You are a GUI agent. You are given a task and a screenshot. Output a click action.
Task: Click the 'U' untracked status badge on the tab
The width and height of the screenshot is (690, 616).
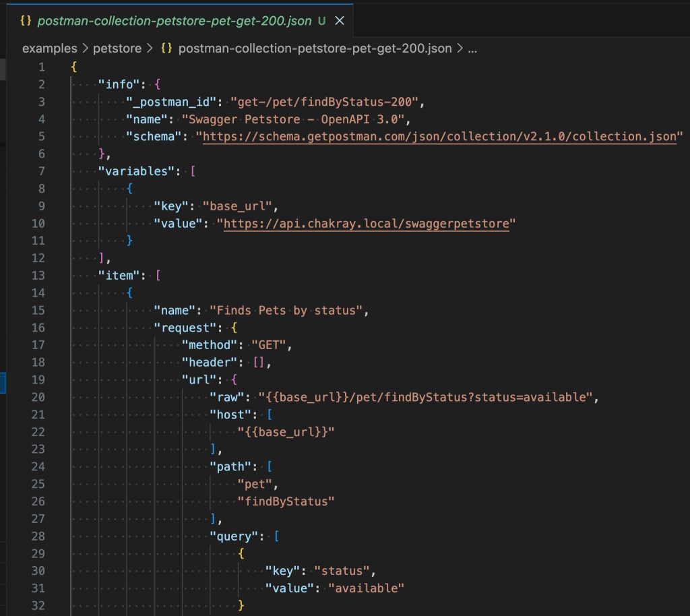pyautogui.click(x=321, y=21)
